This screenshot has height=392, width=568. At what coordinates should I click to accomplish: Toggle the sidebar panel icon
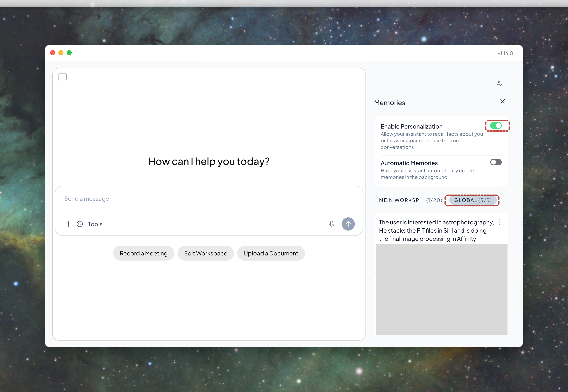(62, 77)
